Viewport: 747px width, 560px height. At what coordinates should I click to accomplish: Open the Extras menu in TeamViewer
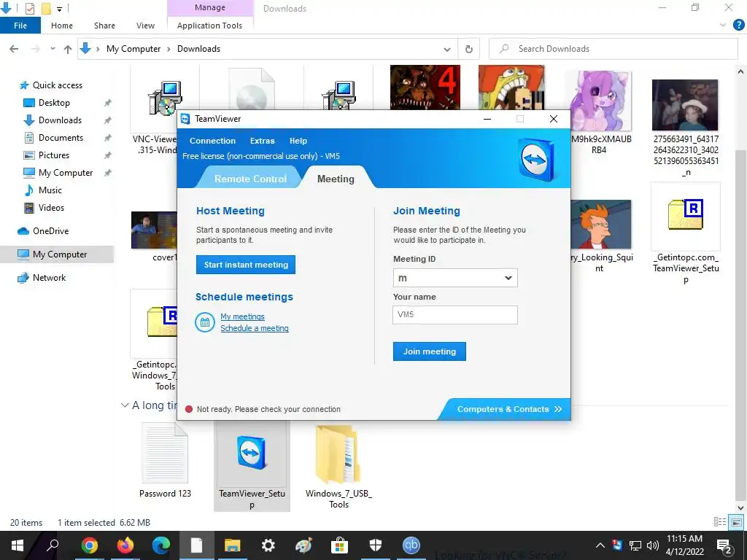pyautogui.click(x=262, y=141)
